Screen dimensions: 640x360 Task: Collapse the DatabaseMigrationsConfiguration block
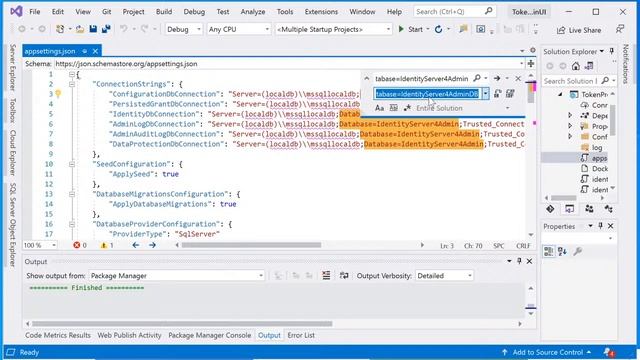(x=72, y=194)
